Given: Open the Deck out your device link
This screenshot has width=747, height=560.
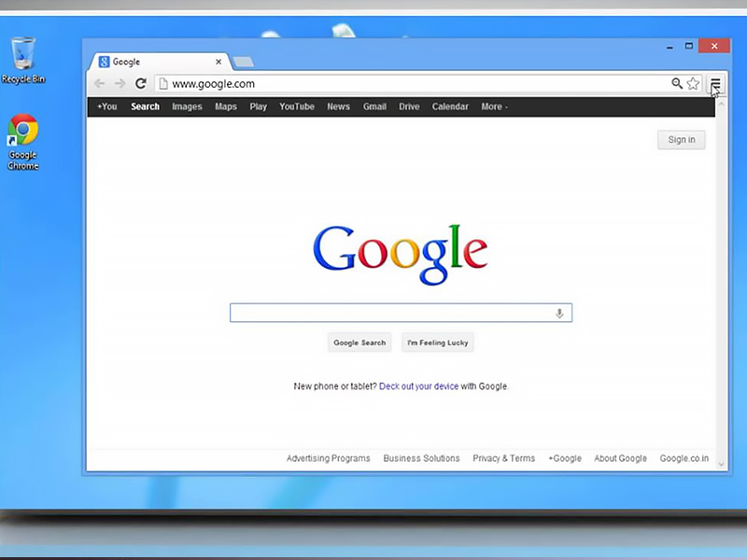Looking at the screenshot, I should pos(418,386).
